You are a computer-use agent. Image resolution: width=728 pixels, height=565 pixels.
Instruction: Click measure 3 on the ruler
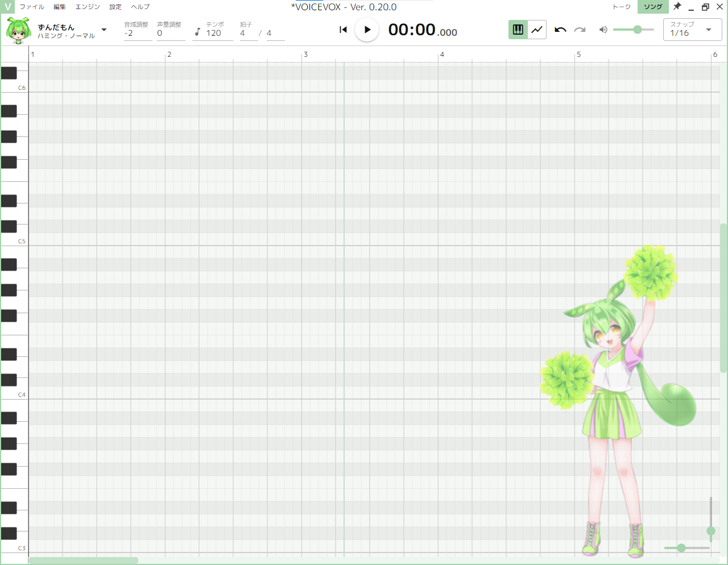coord(305,55)
